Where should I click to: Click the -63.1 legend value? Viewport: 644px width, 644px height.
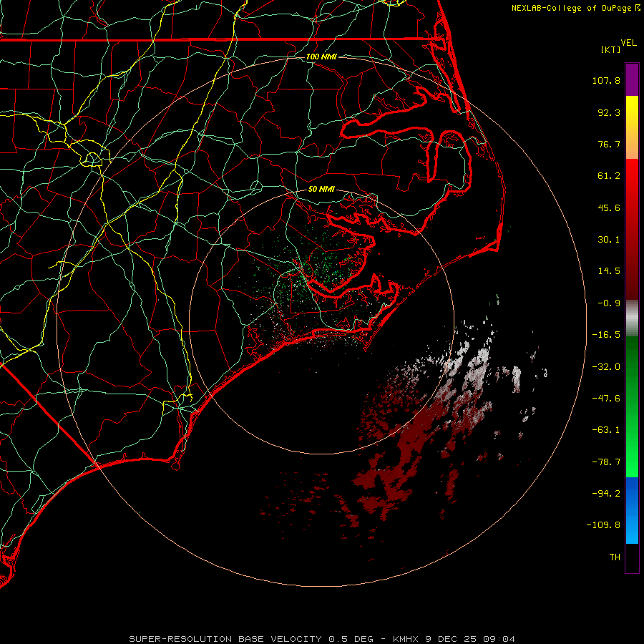(606, 430)
